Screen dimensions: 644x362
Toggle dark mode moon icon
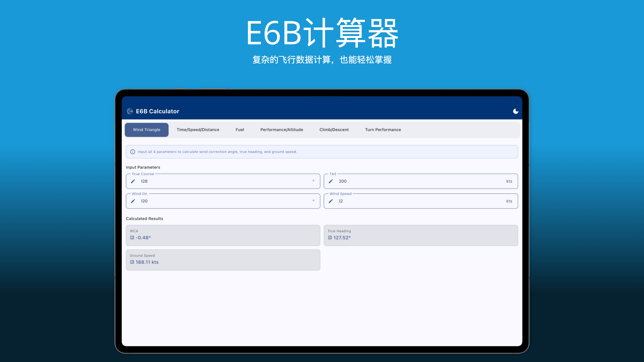point(516,111)
